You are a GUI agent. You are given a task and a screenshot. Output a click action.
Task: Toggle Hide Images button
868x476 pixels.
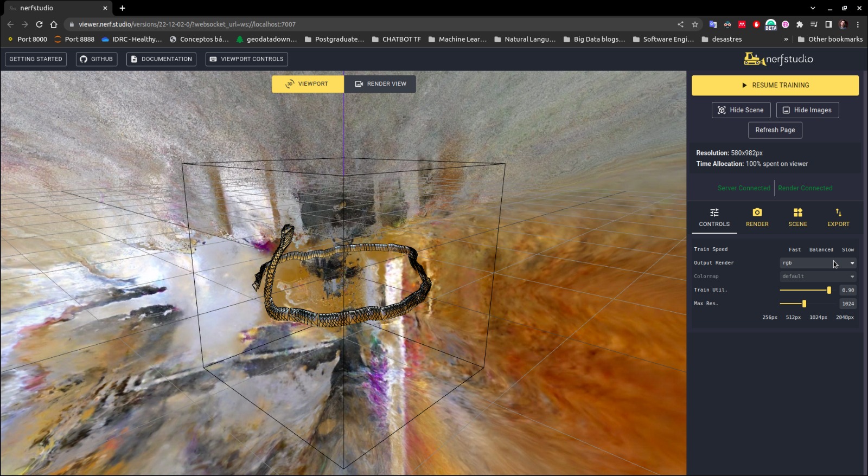(807, 110)
